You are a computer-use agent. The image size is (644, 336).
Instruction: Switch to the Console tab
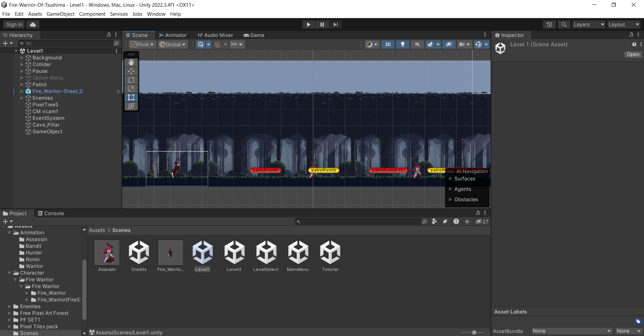(51, 213)
